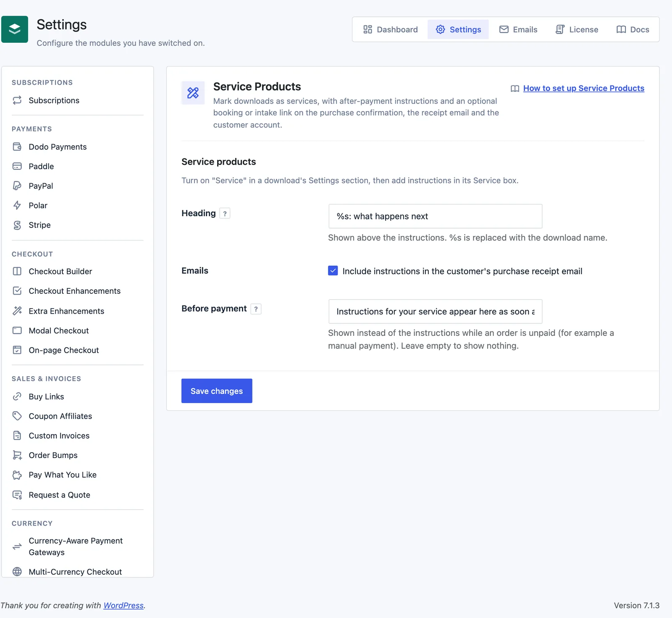Click the Service Products module icon
Screen dimensions: 672x618
193,93
